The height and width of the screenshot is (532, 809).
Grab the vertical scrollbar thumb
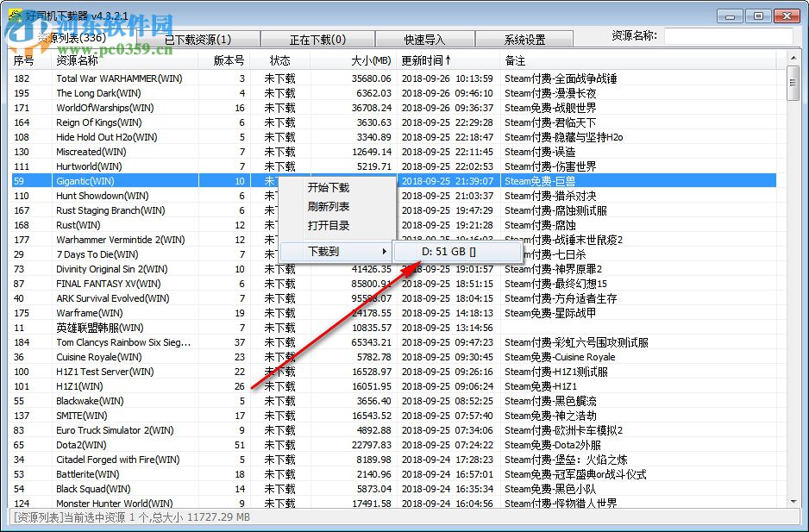click(x=793, y=83)
